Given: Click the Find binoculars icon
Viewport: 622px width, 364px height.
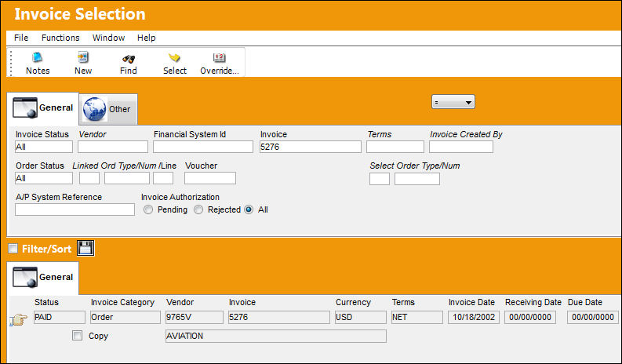Looking at the screenshot, I should coord(128,59).
